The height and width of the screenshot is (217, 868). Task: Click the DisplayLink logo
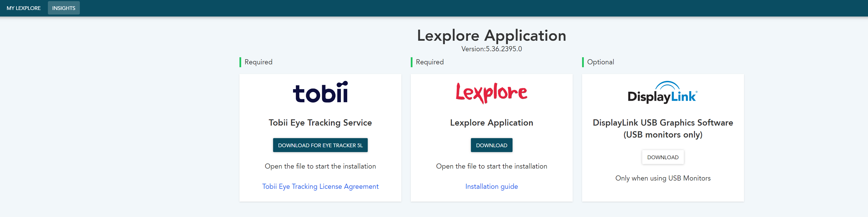(x=663, y=92)
